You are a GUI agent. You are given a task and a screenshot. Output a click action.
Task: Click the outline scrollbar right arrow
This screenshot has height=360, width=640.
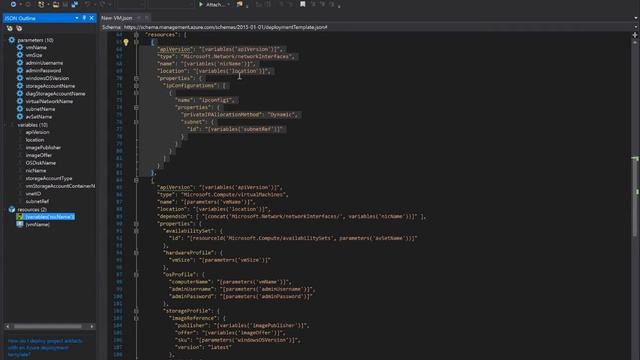tap(92, 327)
